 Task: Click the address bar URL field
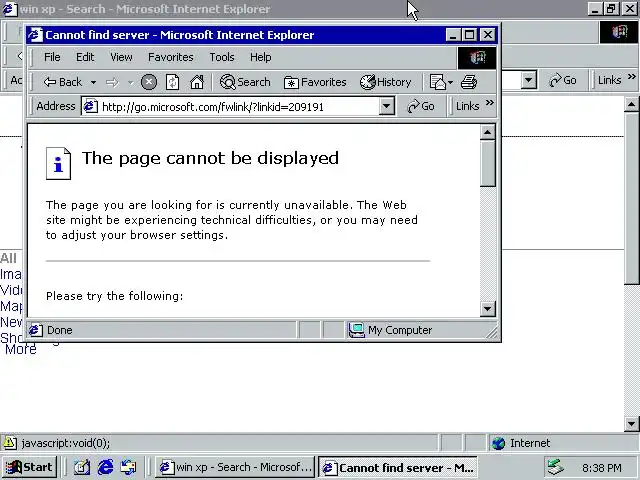pos(239,107)
